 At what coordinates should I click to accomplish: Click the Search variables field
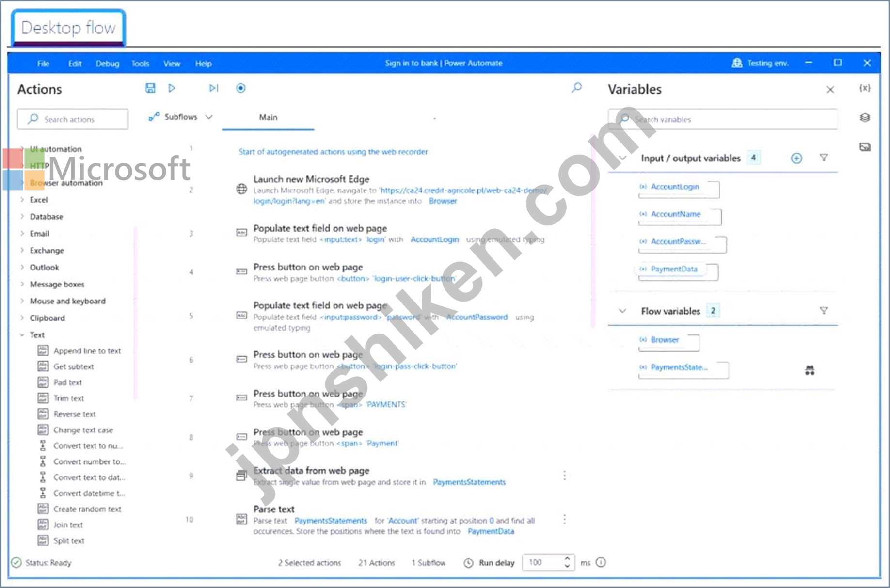(x=722, y=119)
